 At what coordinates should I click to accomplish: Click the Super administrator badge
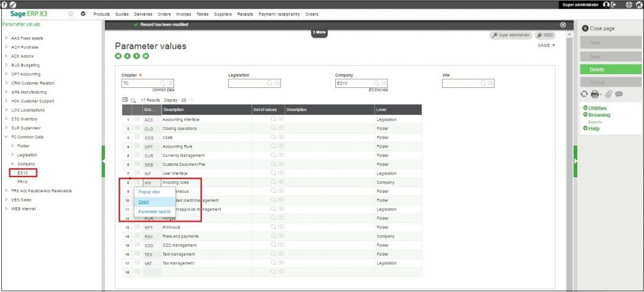point(511,36)
